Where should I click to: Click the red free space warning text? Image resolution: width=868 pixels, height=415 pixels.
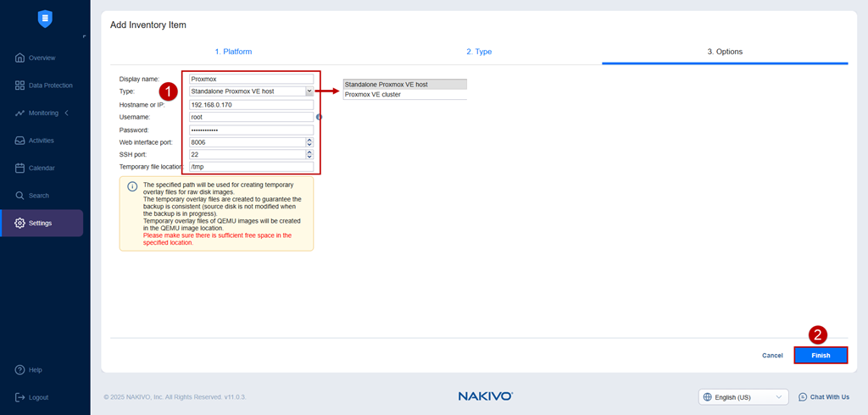click(217, 239)
